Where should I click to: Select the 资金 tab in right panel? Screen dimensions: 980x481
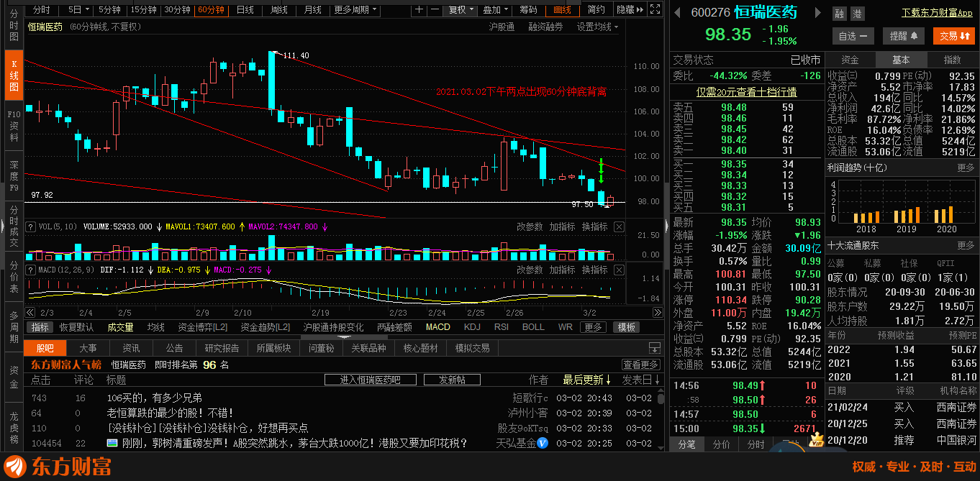pos(850,60)
